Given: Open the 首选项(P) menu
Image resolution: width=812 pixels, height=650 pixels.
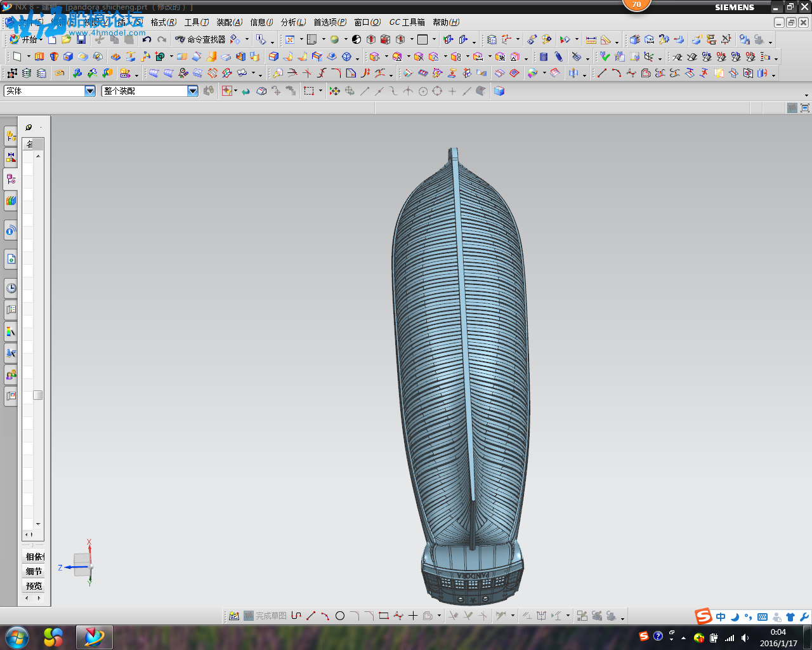Looking at the screenshot, I should point(330,22).
